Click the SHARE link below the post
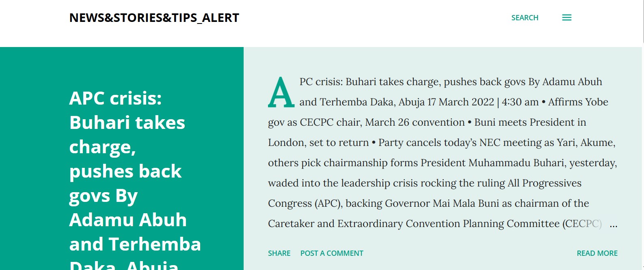The width and height of the screenshot is (644, 270). click(x=279, y=253)
